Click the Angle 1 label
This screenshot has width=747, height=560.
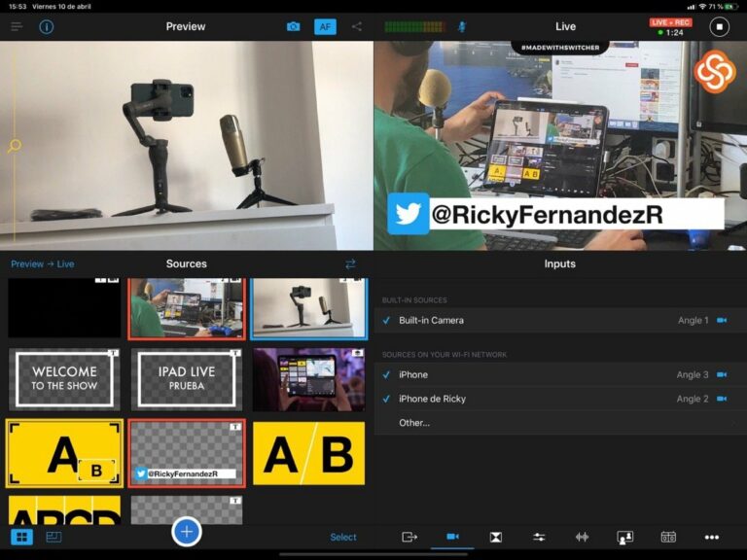click(x=694, y=321)
